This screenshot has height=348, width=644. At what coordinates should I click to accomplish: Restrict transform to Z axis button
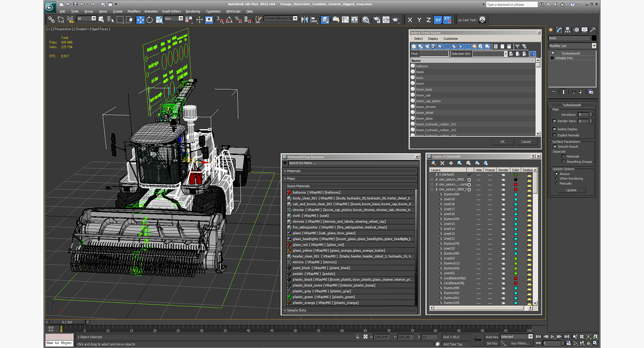[x=429, y=20]
